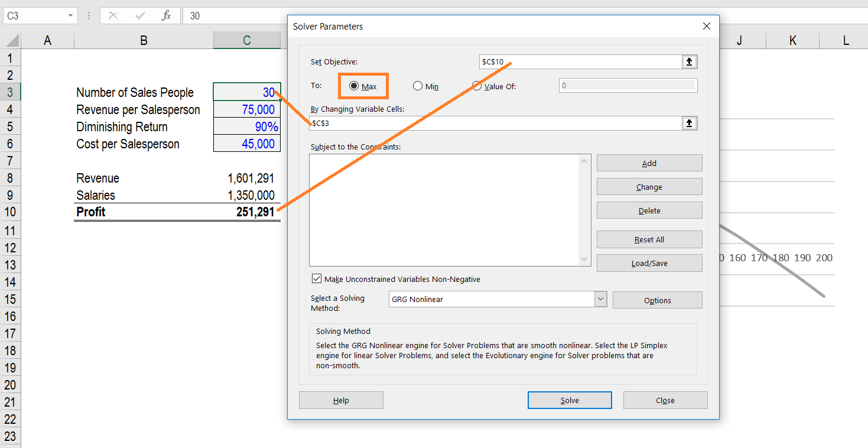Click the Name Box showing C3
The height and width of the screenshot is (448, 868).
[34, 16]
